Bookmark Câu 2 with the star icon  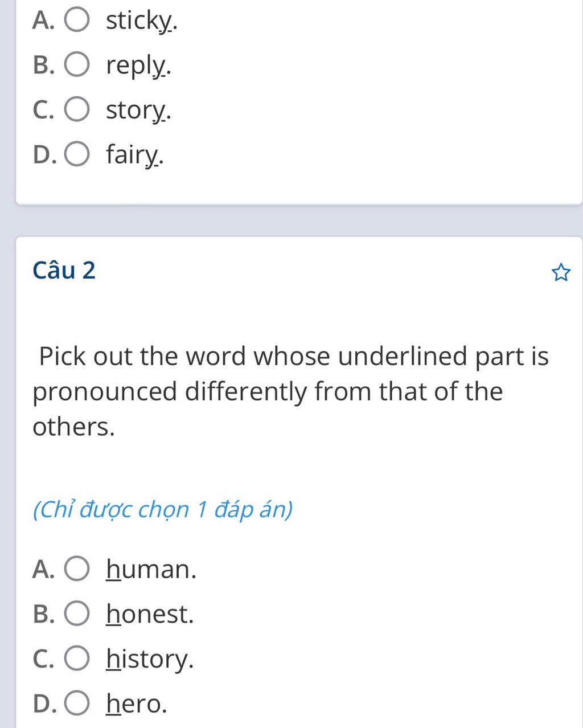[561, 273]
